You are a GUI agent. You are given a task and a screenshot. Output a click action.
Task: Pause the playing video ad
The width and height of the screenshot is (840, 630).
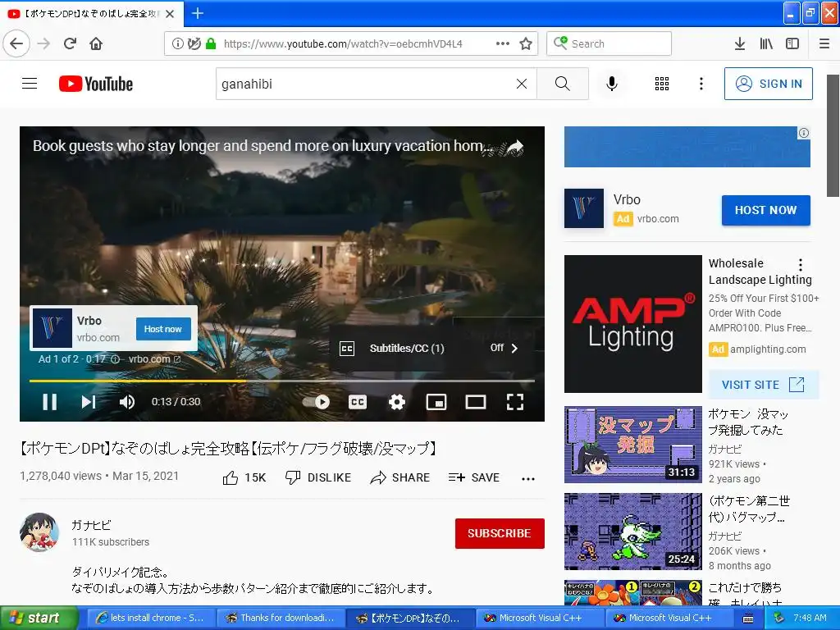tap(50, 402)
